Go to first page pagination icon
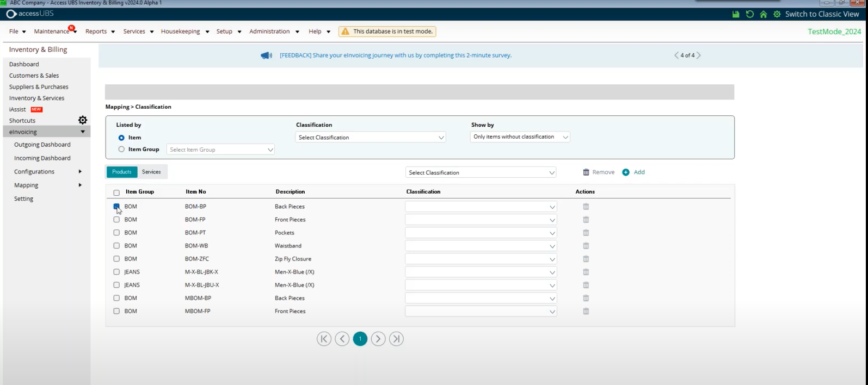The width and height of the screenshot is (868, 385). [x=324, y=339]
